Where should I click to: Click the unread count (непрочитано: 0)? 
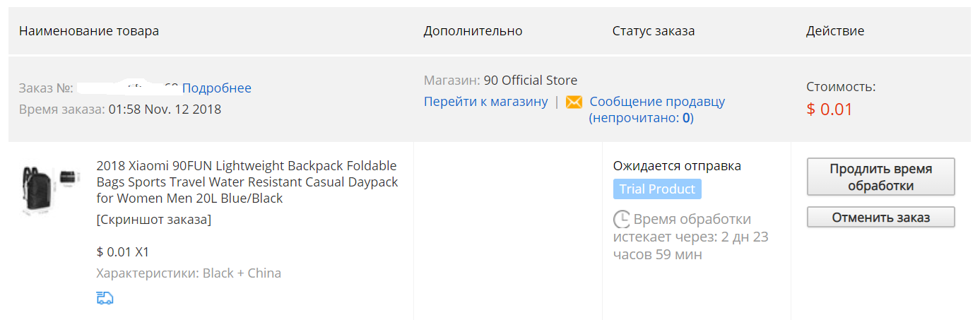(642, 118)
